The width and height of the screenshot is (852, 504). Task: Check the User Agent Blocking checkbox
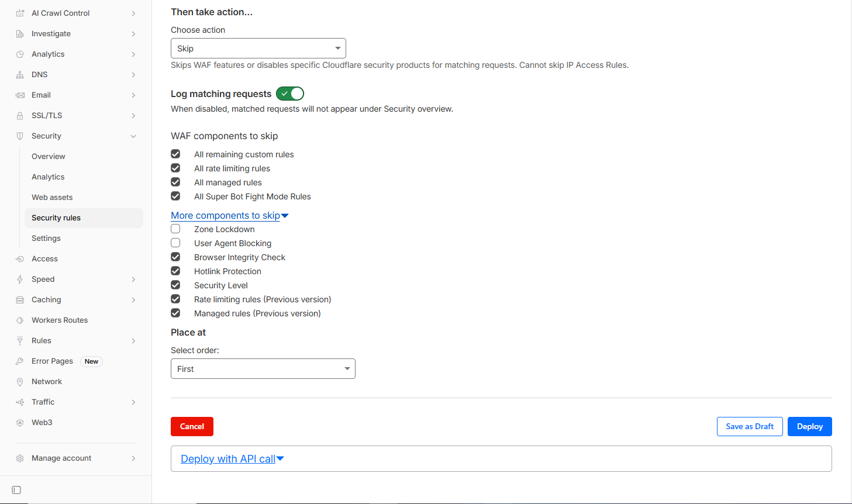coord(175,243)
